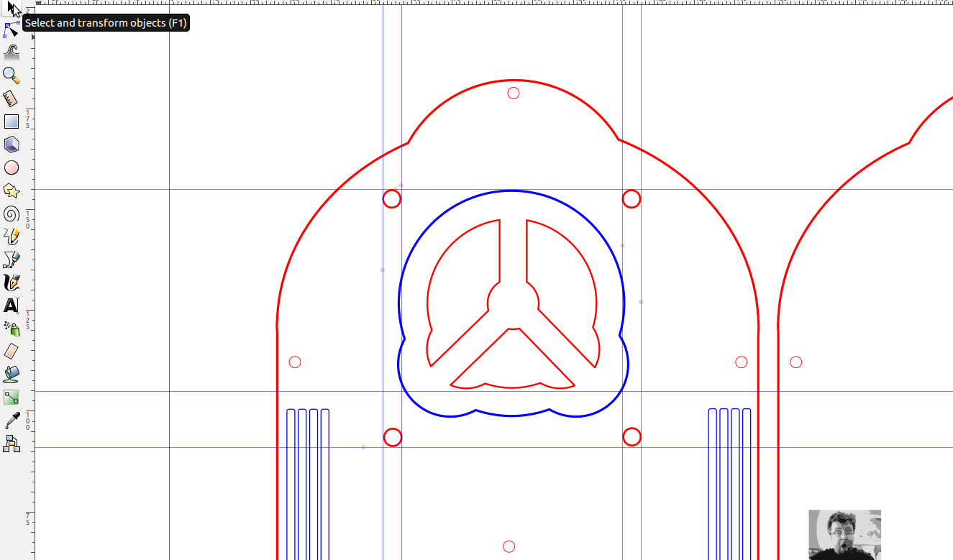The image size is (953, 560).
Task: Open the Measure tool
Action: [x=12, y=98]
